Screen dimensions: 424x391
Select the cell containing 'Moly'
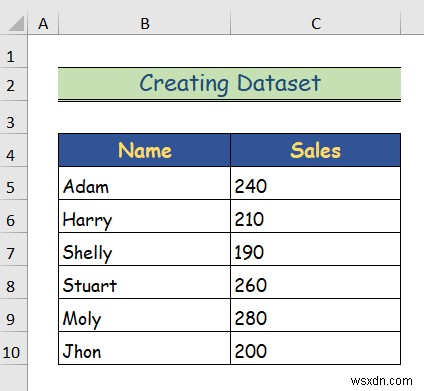coord(144,315)
